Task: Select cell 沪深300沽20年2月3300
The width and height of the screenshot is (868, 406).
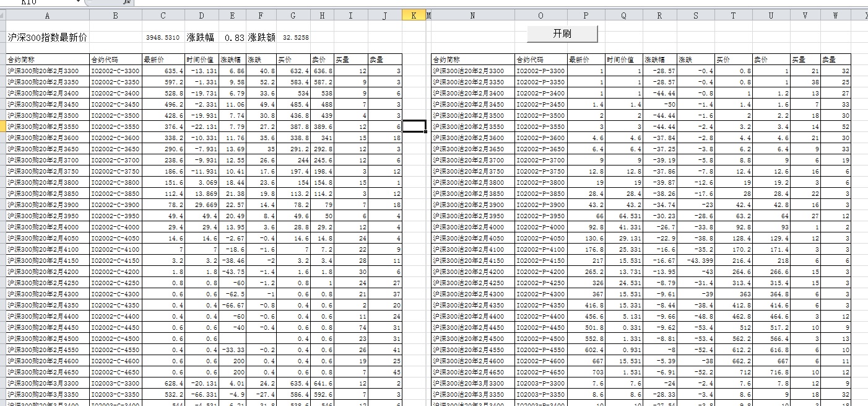Action: 472,71
